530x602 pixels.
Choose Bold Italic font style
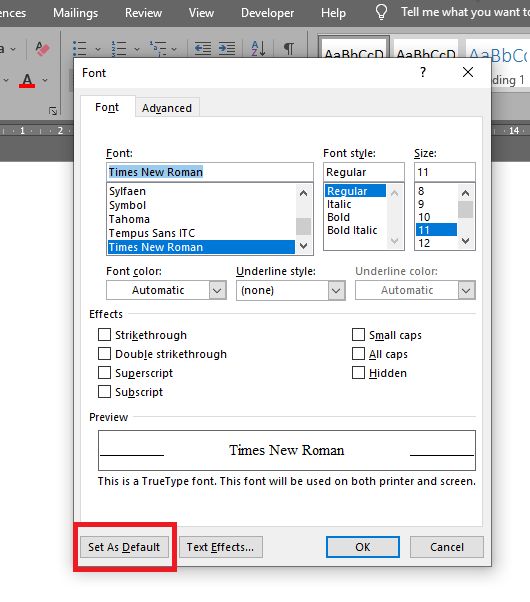coord(355,230)
